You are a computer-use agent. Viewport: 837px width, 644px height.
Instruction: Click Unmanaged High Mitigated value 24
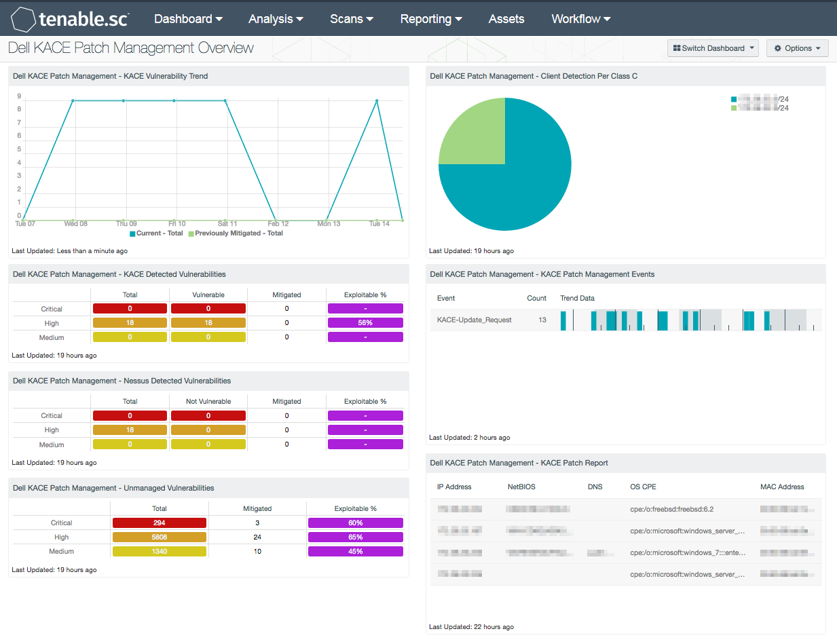click(x=257, y=537)
